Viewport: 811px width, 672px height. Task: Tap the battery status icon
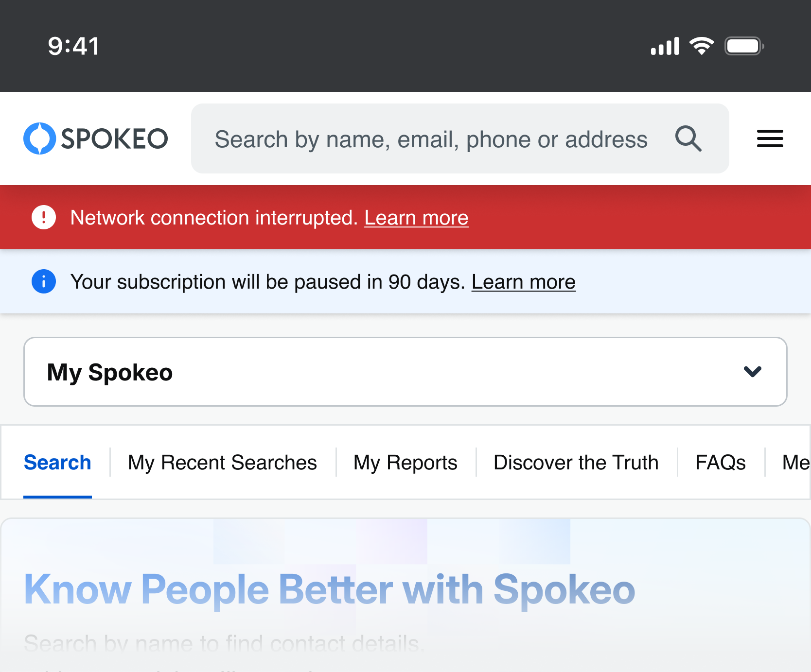coord(743,46)
